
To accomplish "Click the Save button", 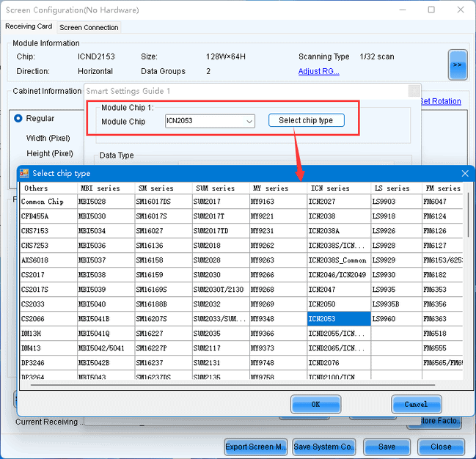I will coord(387,447).
